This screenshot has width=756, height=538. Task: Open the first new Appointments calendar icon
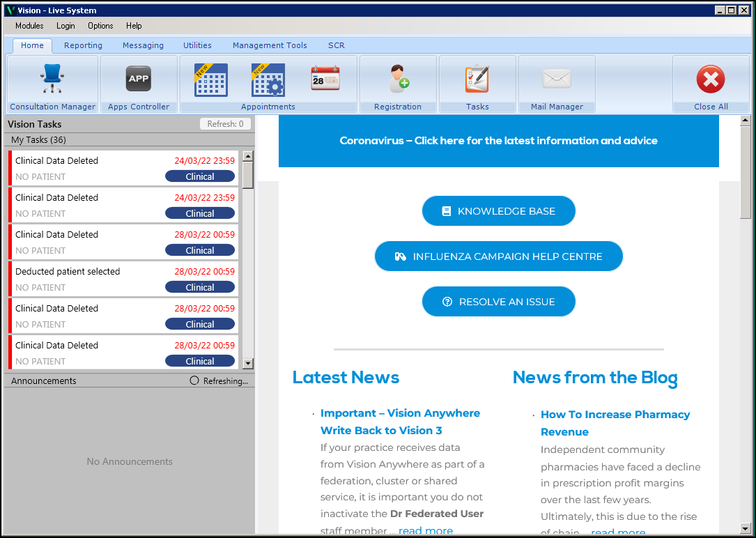210,79
